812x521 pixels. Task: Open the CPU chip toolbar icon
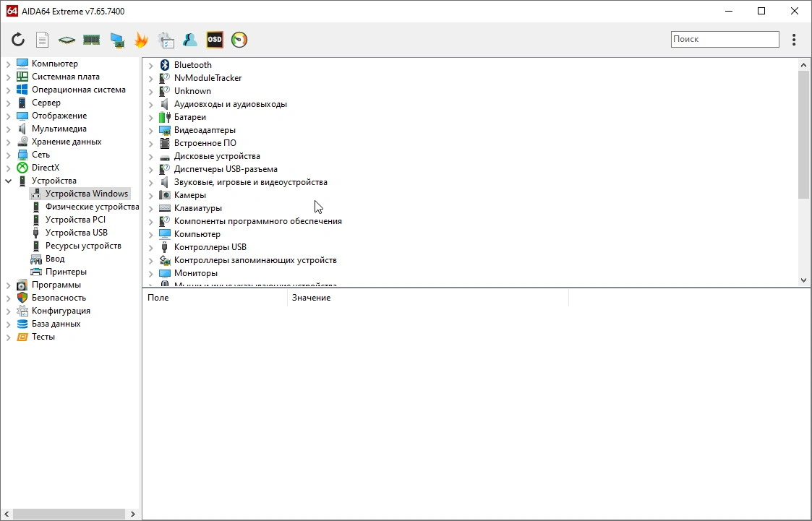click(x=67, y=40)
